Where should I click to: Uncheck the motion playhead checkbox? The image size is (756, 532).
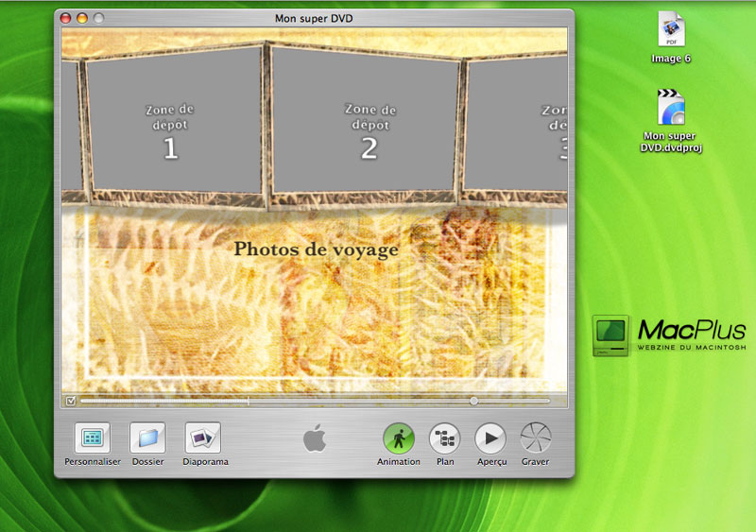coord(71,401)
